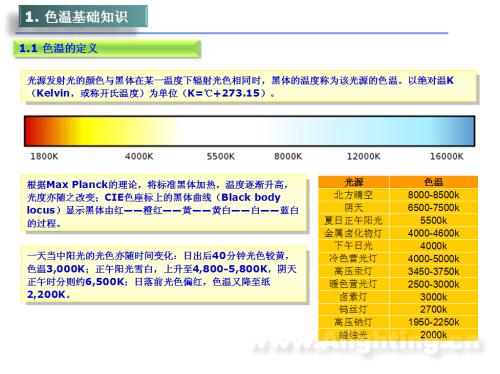Click the '光源' table column header

354,182
